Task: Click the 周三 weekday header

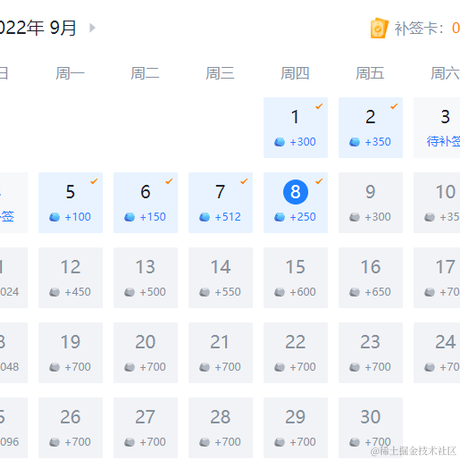Action: [220, 73]
